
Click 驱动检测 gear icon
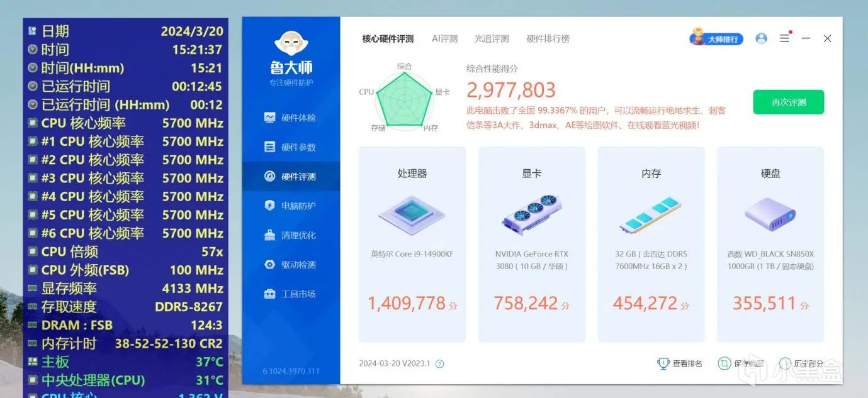tap(270, 265)
